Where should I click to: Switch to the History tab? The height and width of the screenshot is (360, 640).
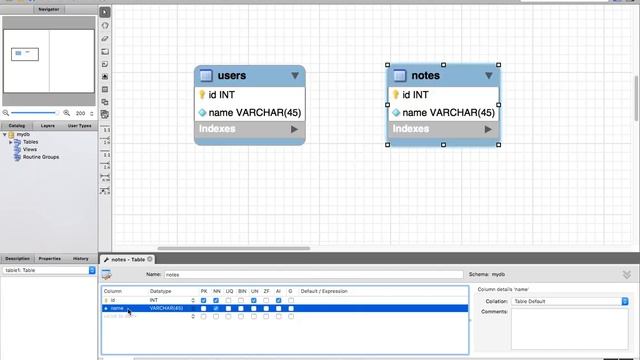click(x=81, y=259)
